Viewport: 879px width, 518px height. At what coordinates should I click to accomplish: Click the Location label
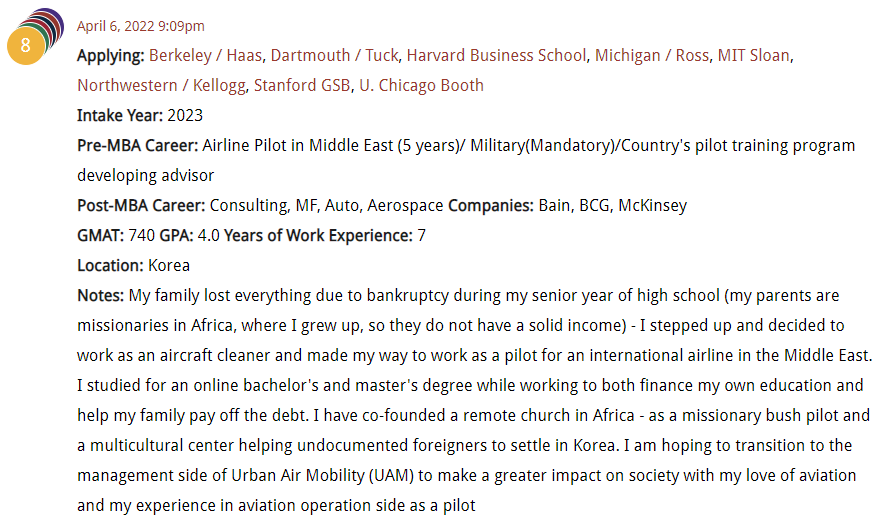point(110,266)
